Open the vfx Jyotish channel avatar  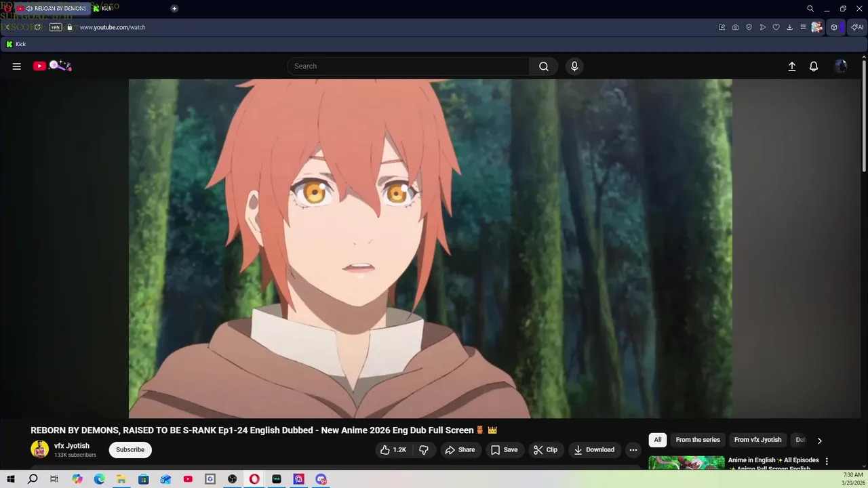40,449
